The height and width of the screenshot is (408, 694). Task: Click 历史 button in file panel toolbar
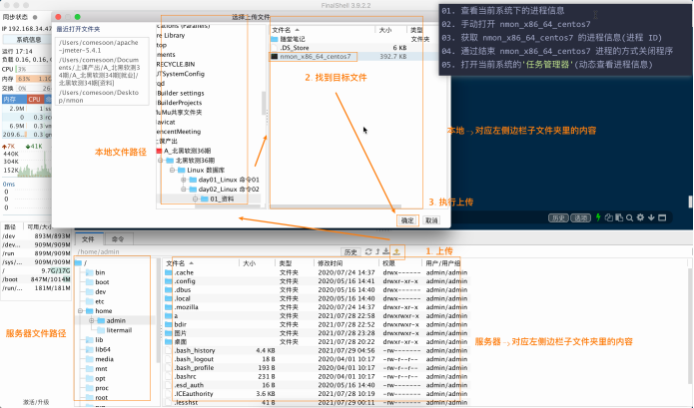[x=350, y=252]
